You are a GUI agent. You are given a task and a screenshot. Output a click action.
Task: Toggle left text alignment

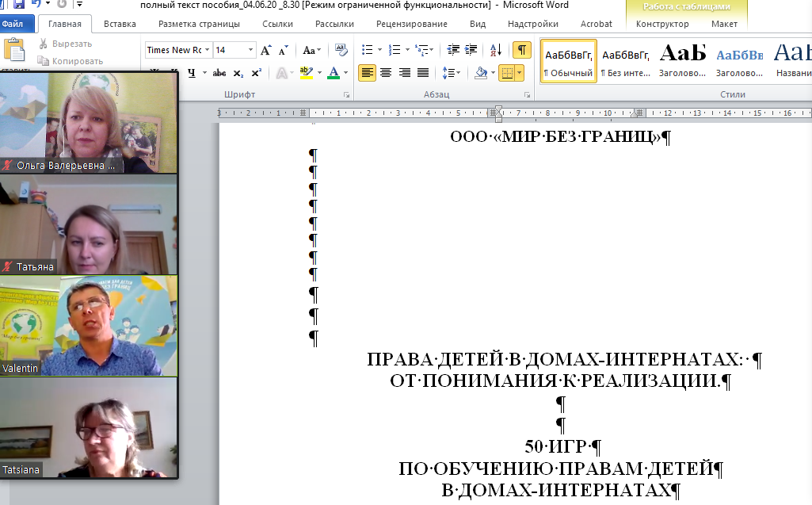pos(367,73)
